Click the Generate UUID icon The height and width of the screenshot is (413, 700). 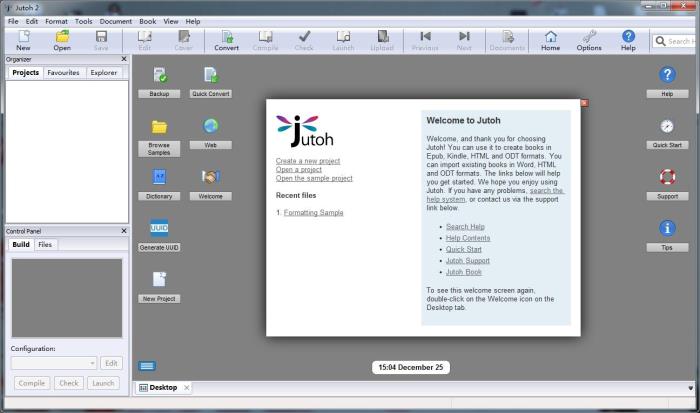tap(159, 228)
